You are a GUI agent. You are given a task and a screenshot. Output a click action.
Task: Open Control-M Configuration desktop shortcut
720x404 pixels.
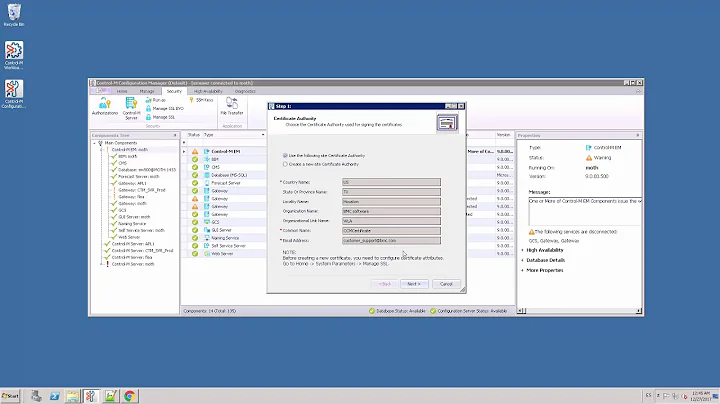point(14,94)
